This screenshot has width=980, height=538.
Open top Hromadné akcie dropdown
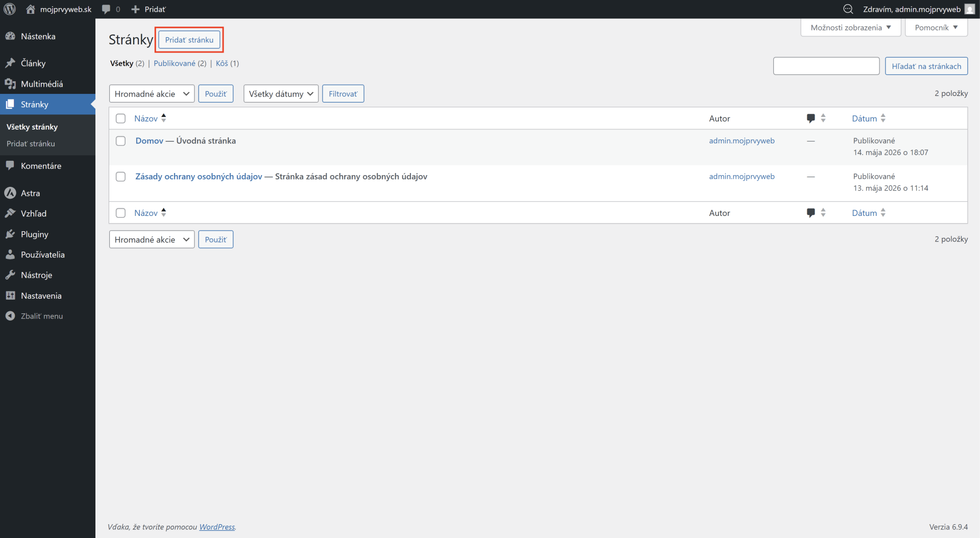[152, 94]
